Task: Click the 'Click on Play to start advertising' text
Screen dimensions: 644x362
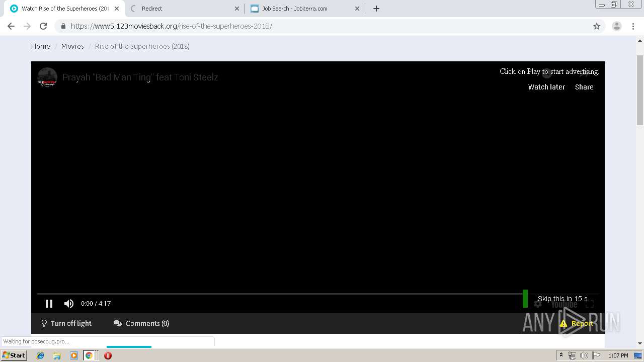Action: click(x=549, y=71)
